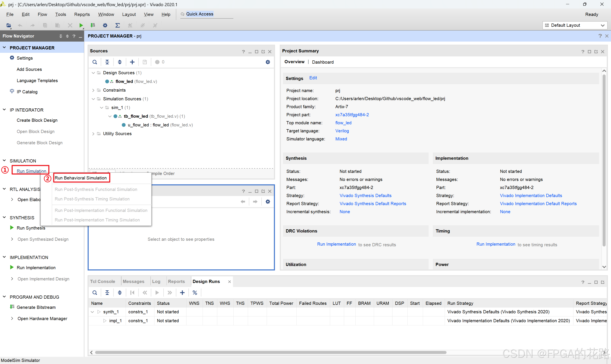Collapse the Simulation Sources folder

[93, 99]
